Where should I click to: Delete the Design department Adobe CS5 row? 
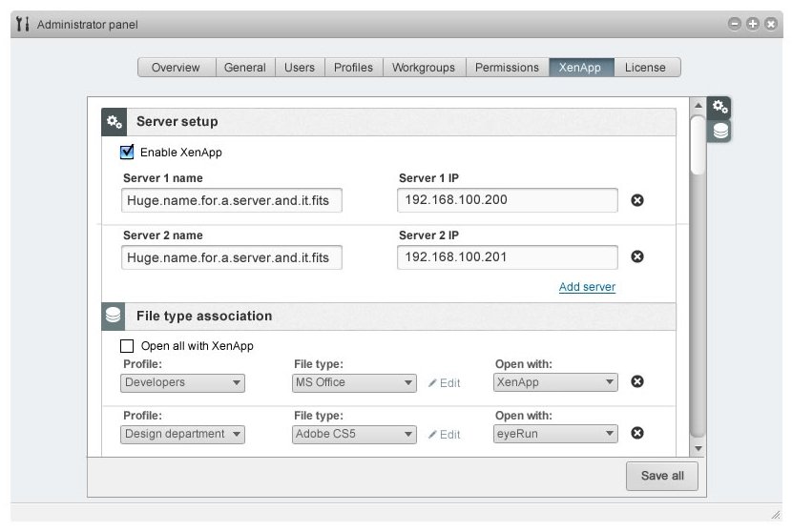tap(637, 433)
